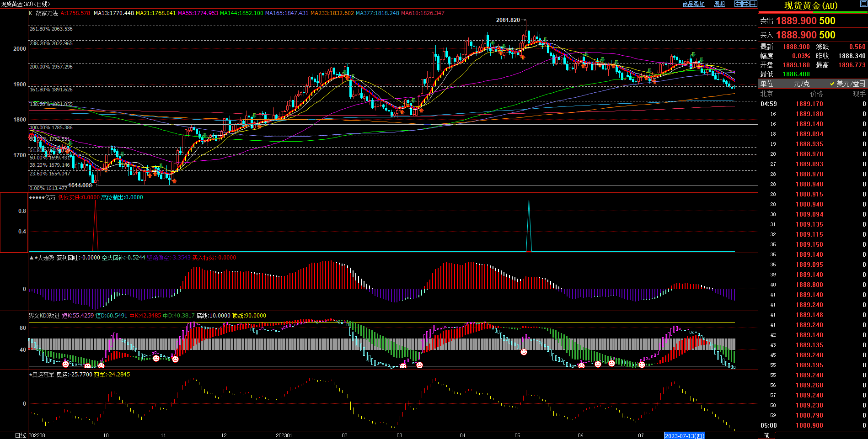The width and height of the screenshot is (868, 439).
Task: Click the right arrow navigation icon
Action: coord(745,4)
